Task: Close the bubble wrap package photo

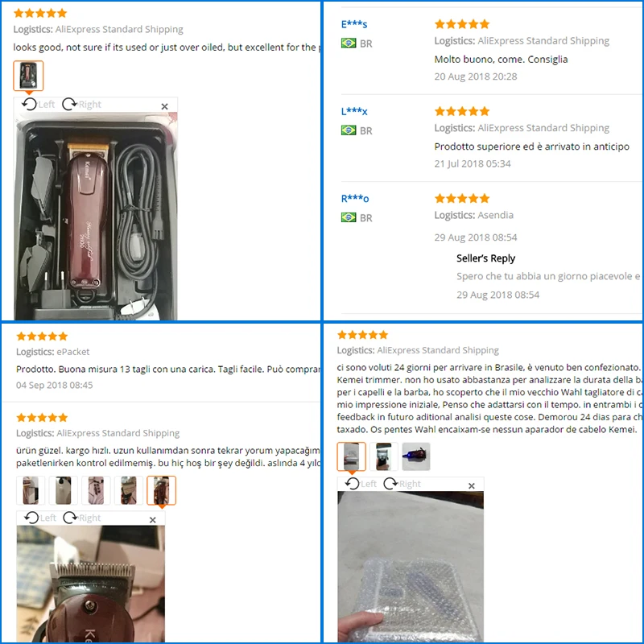Action: [x=472, y=486]
